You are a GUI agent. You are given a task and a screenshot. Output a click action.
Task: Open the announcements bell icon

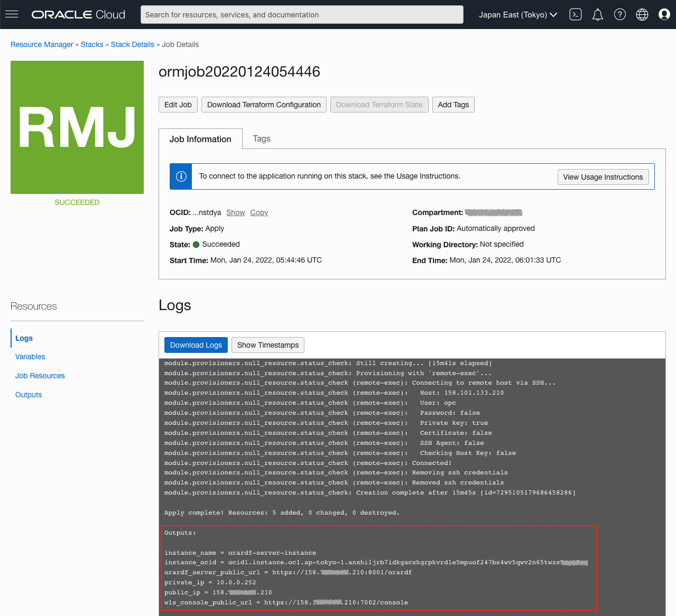coord(598,15)
